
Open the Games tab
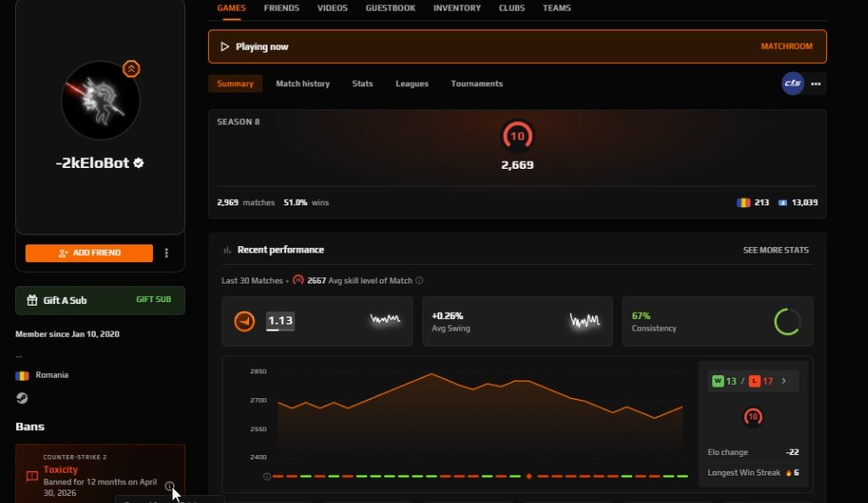tap(231, 8)
